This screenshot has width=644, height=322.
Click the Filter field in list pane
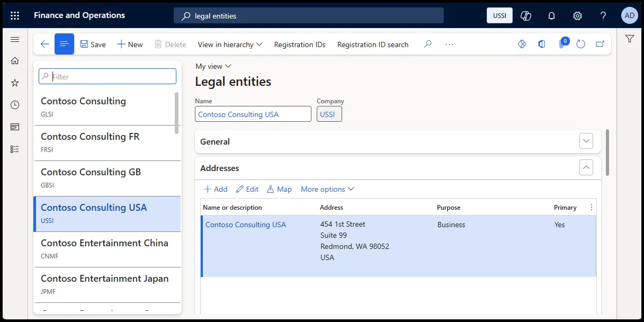click(x=108, y=76)
